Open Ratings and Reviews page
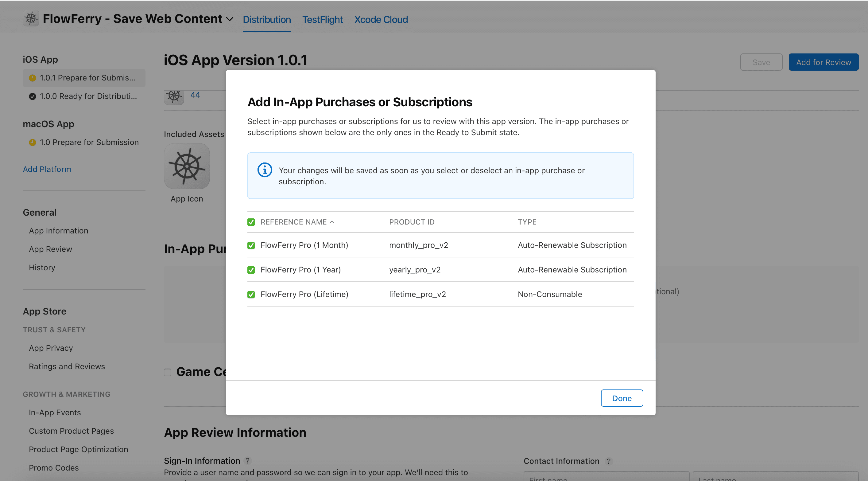Screen dimensions: 868x481 67,366
